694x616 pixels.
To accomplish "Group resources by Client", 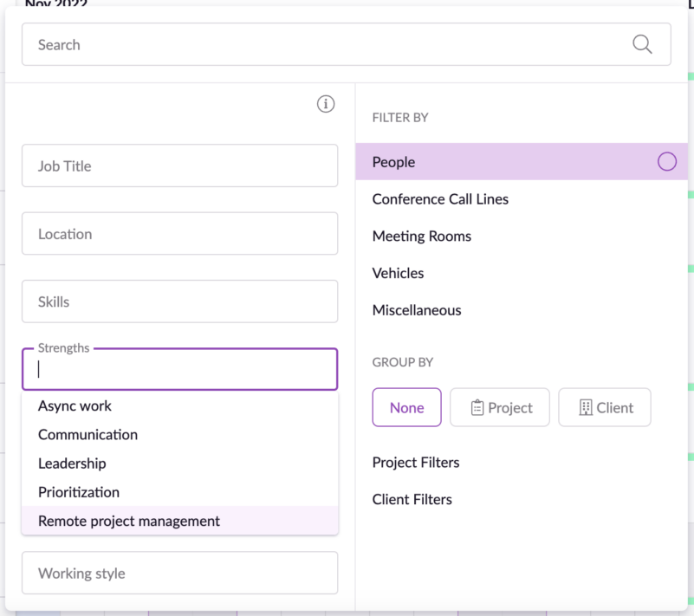I will [x=604, y=407].
